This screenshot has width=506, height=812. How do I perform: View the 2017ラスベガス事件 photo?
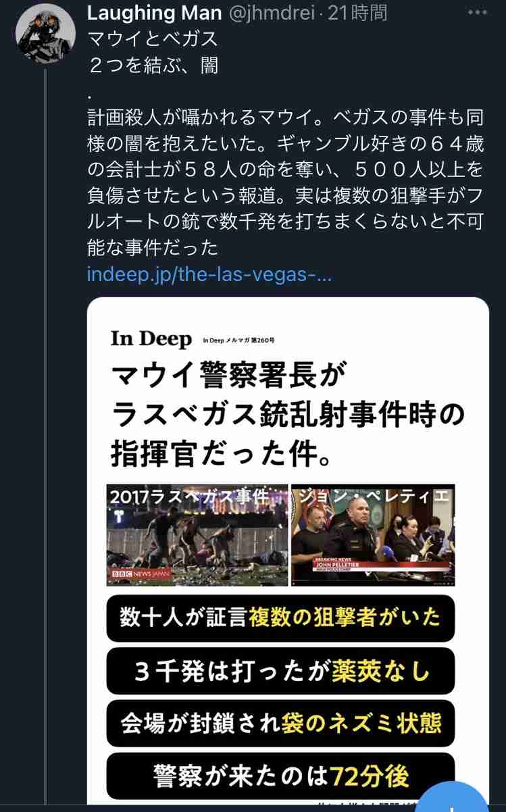tap(197, 534)
